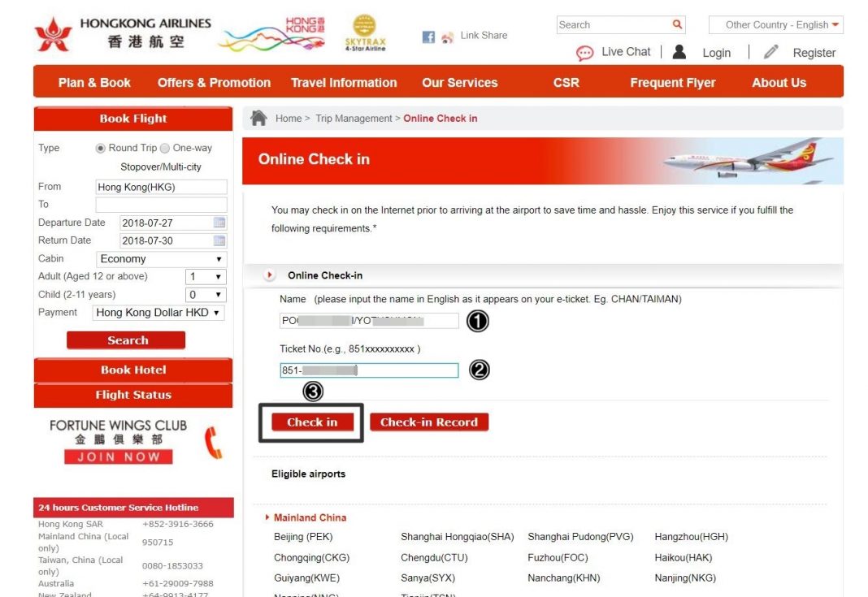Click the red phone hotline icon
This screenshot has height=597, width=868.
coord(214,443)
